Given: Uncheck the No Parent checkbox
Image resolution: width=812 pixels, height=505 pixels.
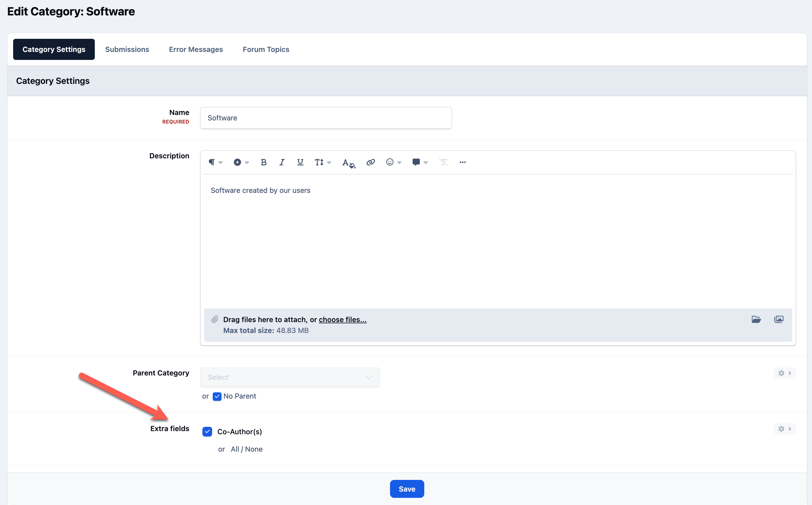Looking at the screenshot, I should tap(217, 397).
